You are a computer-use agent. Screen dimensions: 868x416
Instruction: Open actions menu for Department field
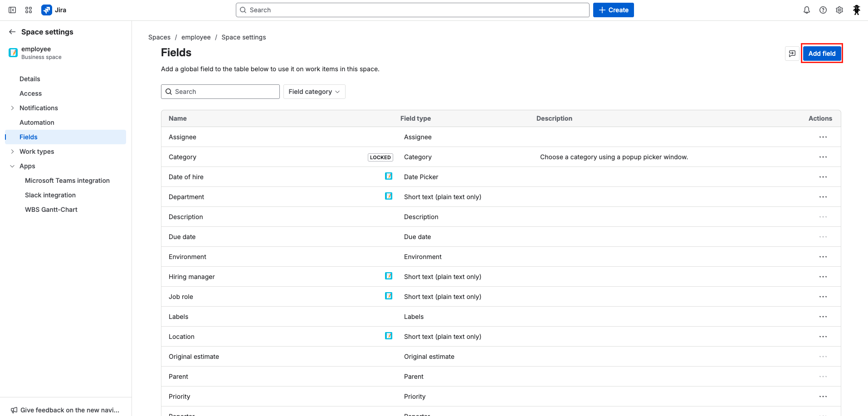[823, 197]
